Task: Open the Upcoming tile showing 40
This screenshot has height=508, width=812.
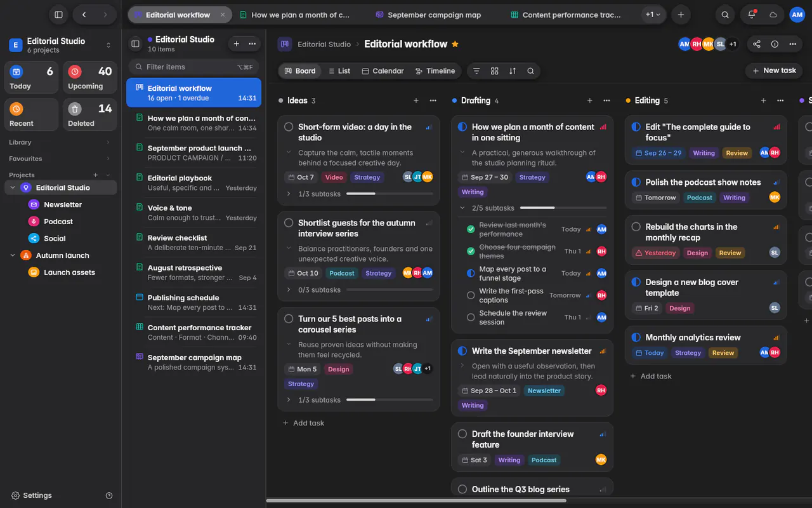Action: pyautogui.click(x=89, y=77)
